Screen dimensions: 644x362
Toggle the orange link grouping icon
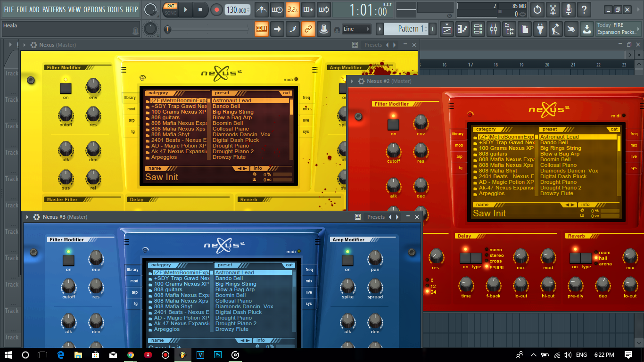point(308,29)
